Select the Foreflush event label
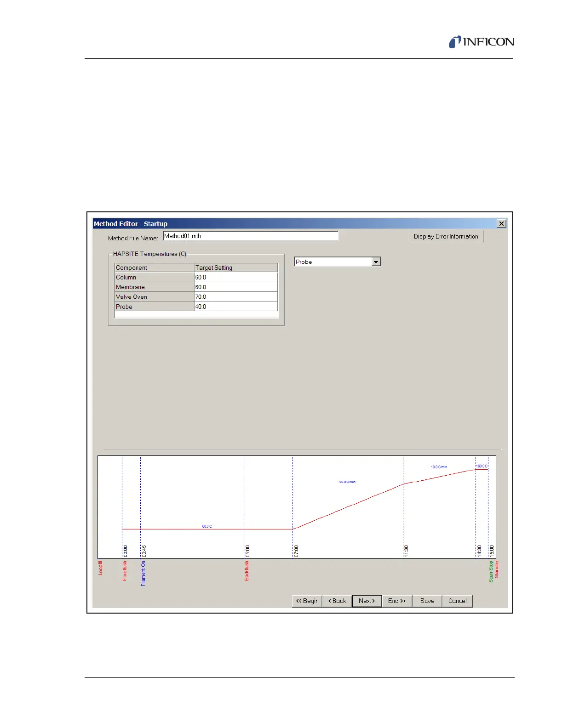This screenshot has width=562, height=728. click(124, 571)
